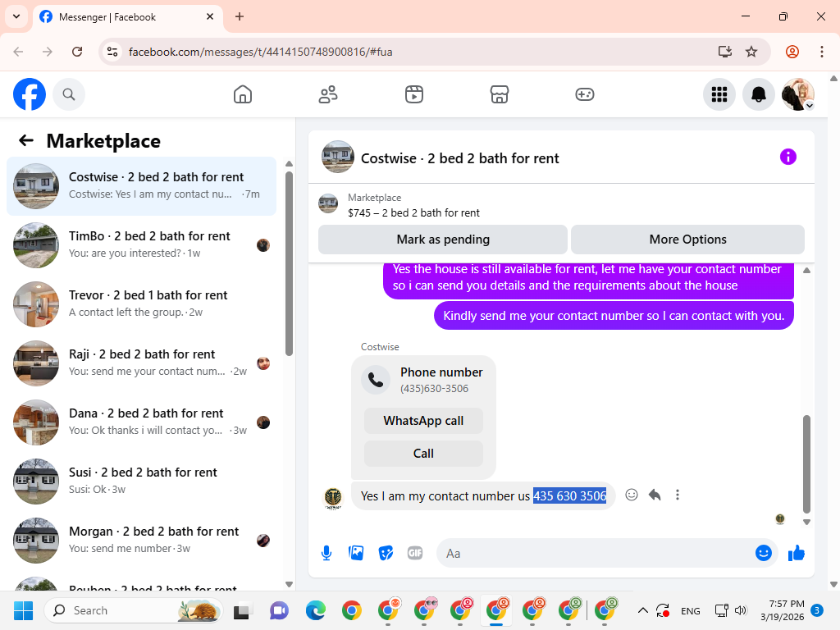Bookmark this page with the star
This screenshot has height=630, width=840.
[x=751, y=52]
